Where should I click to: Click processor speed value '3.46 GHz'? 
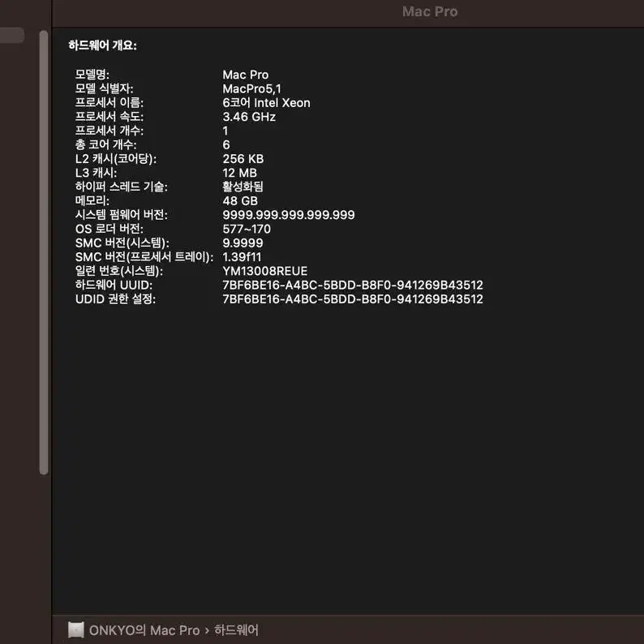pyautogui.click(x=249, y=117)
